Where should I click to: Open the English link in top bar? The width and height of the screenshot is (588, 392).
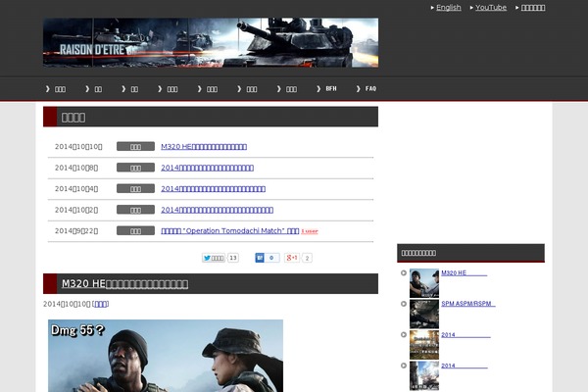(449, 8)
